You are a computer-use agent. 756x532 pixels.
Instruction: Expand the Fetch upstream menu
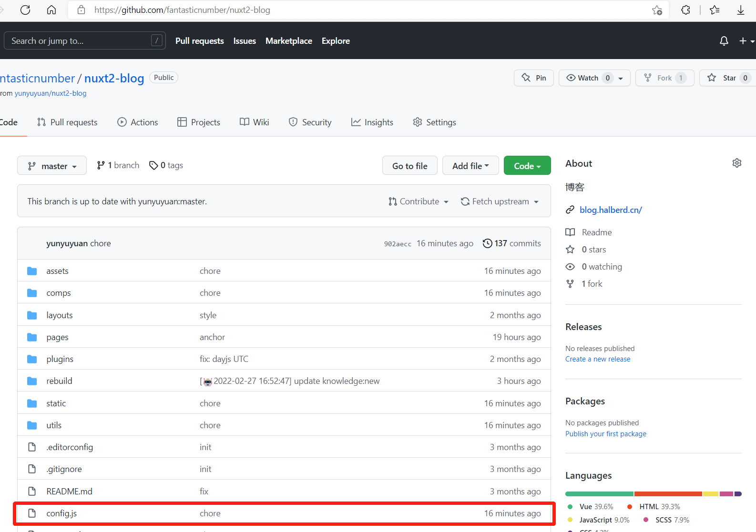point(500,201)
